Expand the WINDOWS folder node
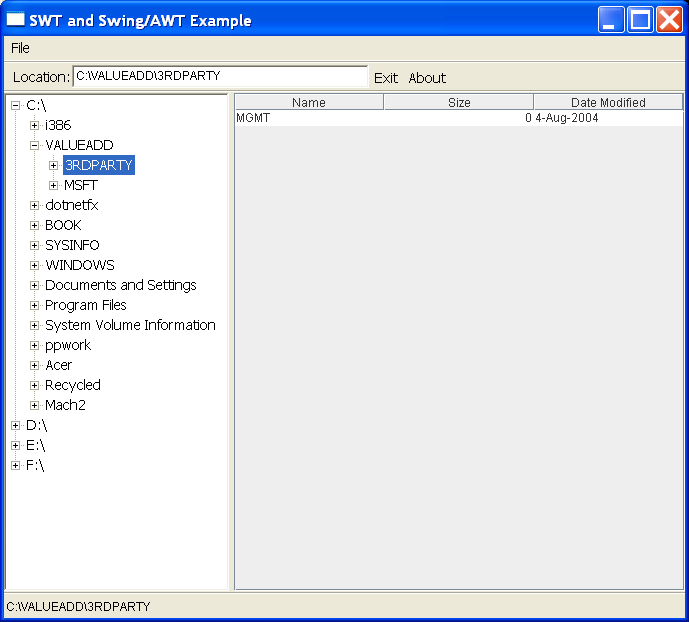689x622 pixels. pyautogui.click(x=34, y=265)
